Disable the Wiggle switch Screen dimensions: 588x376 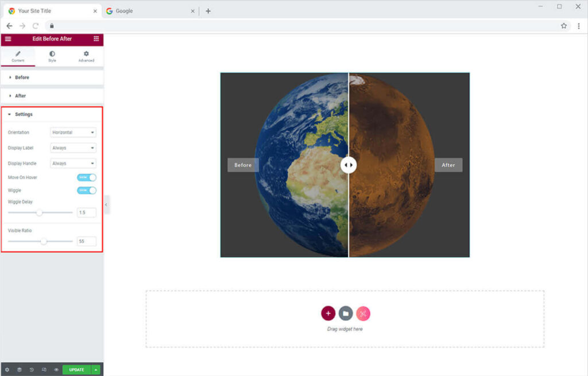tap(87, 190)
